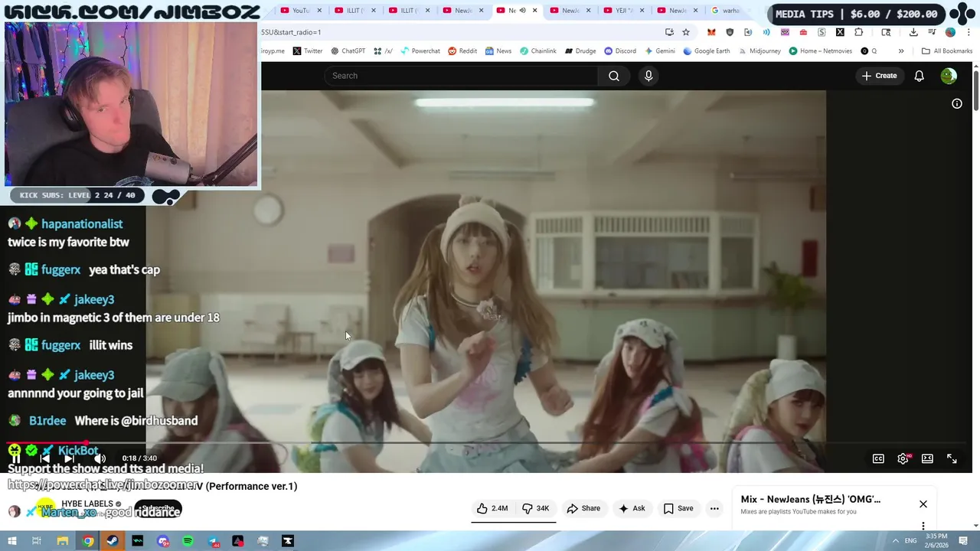
Task: Click the Windows Start button
Action: (x=11, y=541)
